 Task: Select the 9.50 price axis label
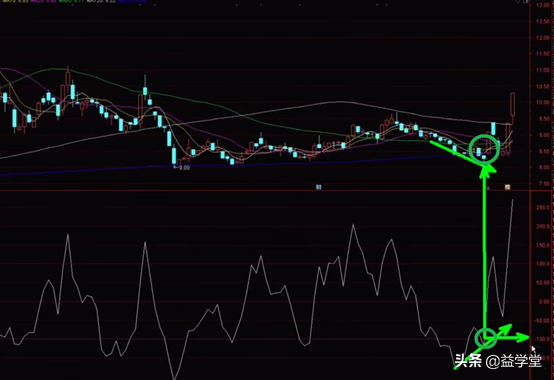pos(543,119)
